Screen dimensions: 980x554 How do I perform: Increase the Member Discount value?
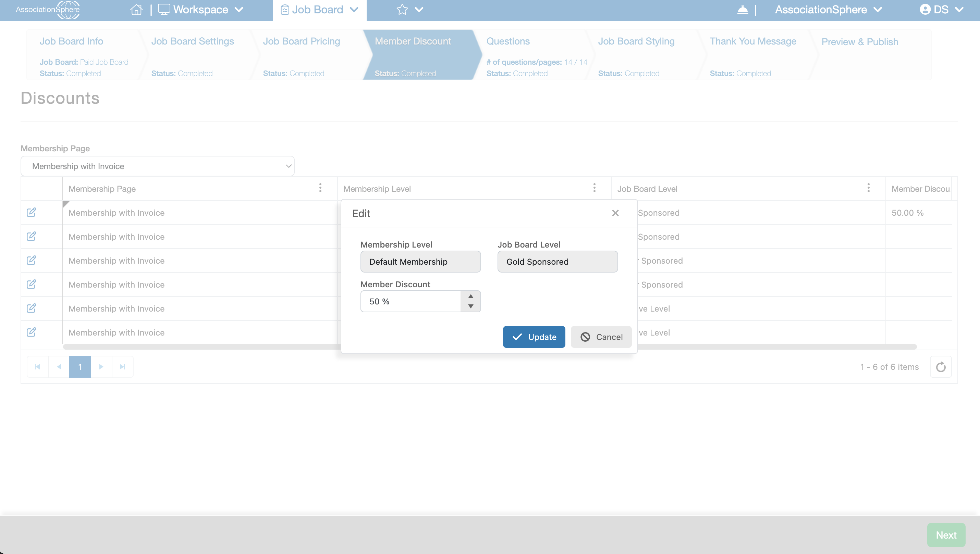(470, 297)
